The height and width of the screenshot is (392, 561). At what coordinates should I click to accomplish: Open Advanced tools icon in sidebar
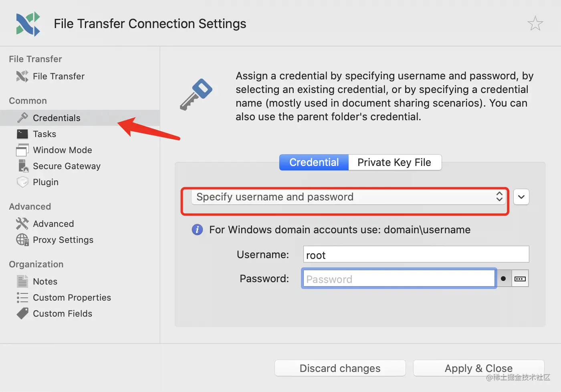pos(22,224)
